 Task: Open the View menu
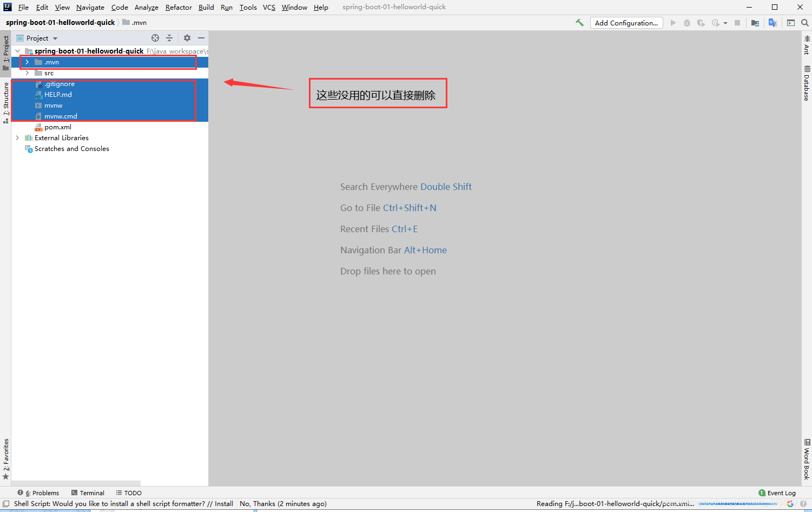point(62,7)
